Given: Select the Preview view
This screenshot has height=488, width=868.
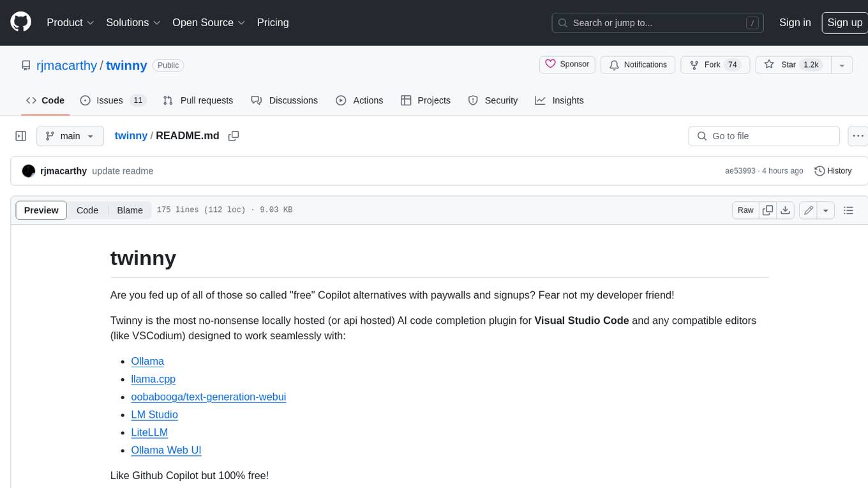Looking at the screenshot, I should (41, 210).
